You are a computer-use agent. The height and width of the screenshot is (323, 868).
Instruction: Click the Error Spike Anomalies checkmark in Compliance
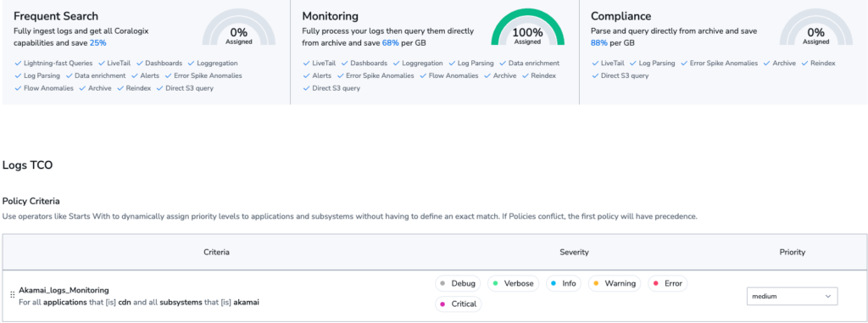[684, 64]
